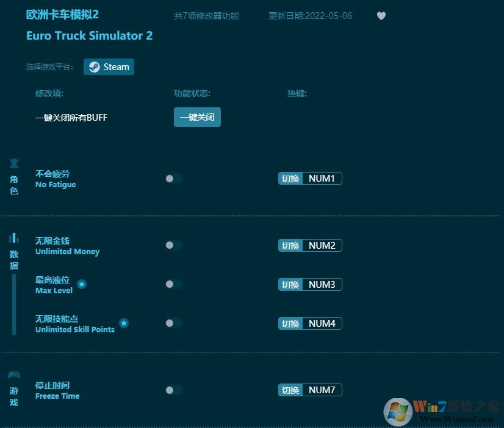Click the Steam logo icon
This screenshot has height=428, width=504.
[x=93, y=67]
